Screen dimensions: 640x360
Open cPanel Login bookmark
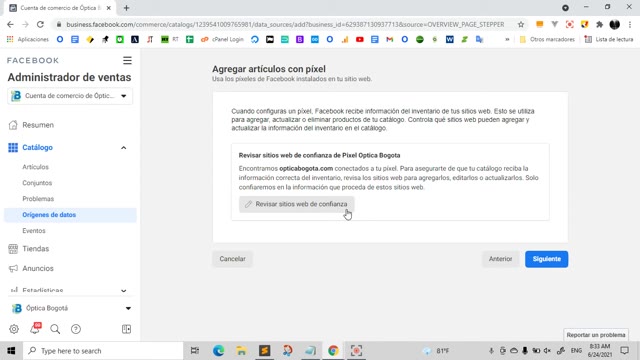click(x=222, y=40)
